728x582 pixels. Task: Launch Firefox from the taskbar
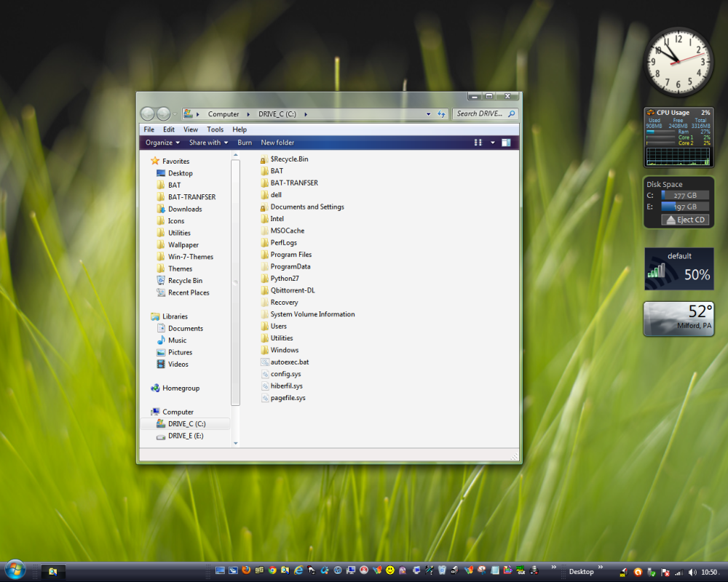(246, 570)
